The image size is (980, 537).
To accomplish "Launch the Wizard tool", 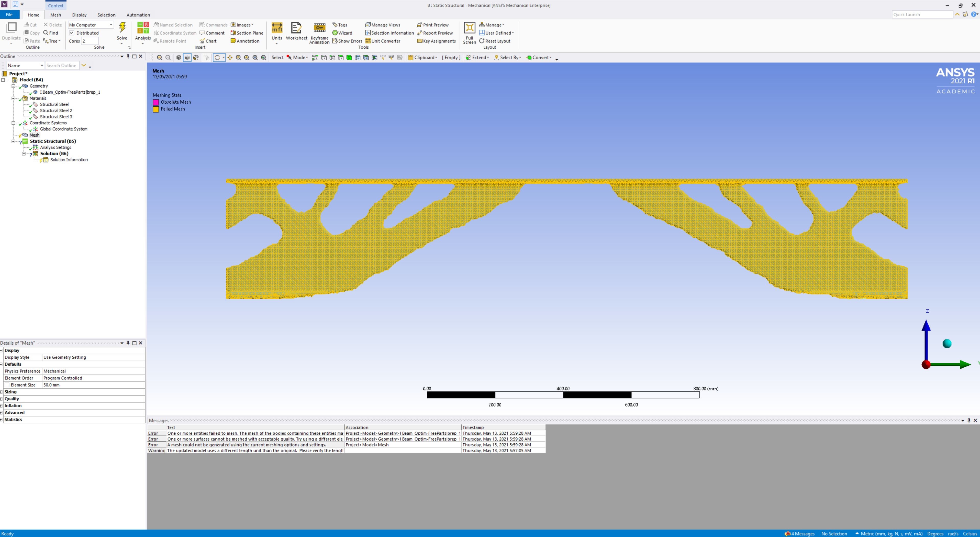I will pyautogui.click(x=342, y=33).
